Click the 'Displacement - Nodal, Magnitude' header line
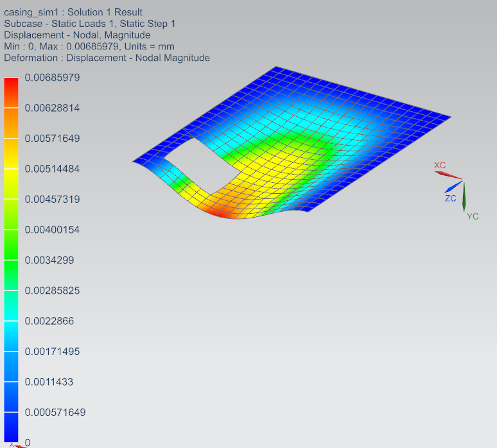 [x=77, y=35]
